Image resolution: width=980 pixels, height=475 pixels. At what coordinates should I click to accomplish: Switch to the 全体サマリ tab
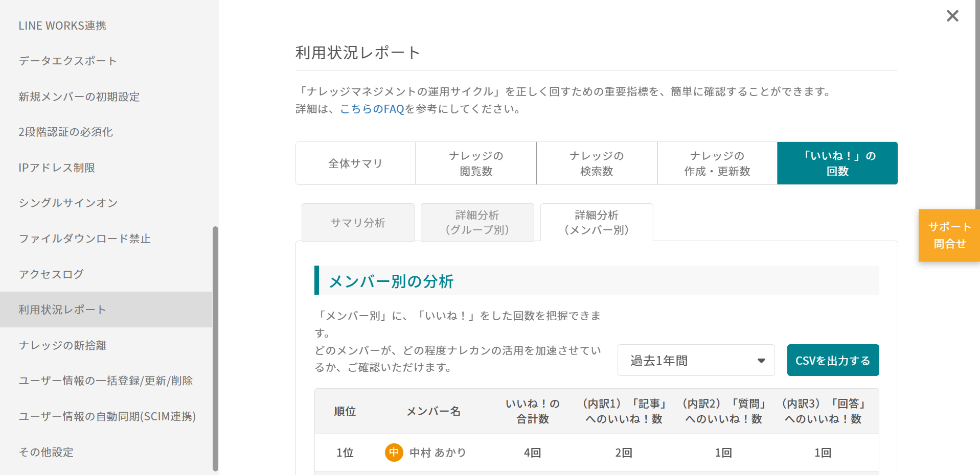tap(355, 163)
